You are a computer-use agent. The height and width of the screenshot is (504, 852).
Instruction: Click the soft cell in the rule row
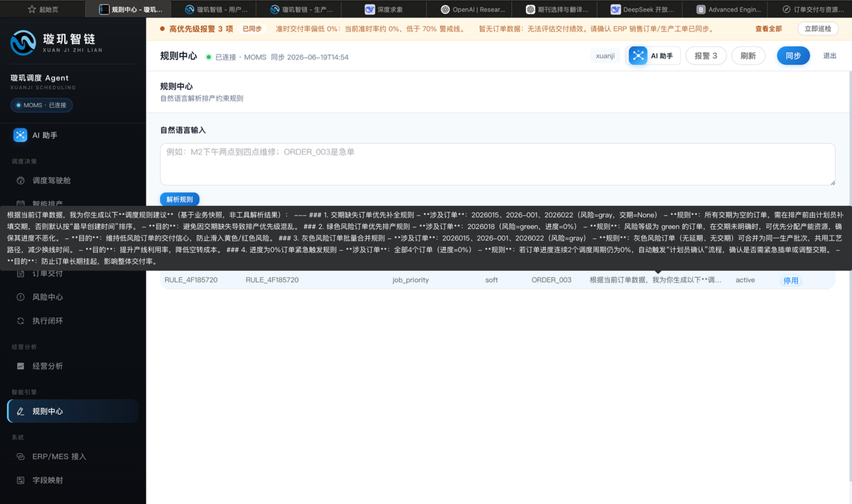click(491, 280)
